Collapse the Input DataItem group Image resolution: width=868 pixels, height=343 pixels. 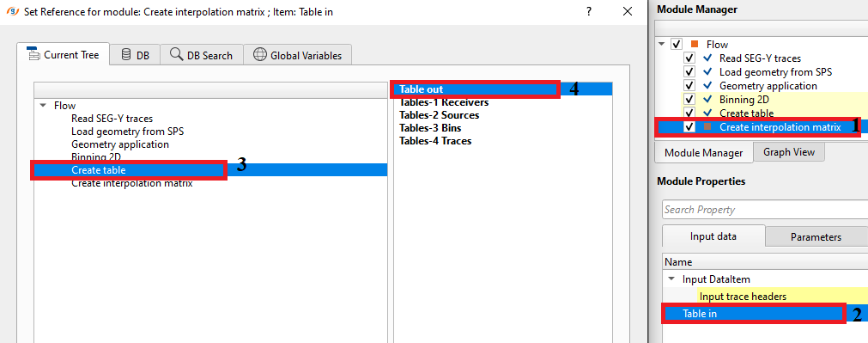tap(671, 279)
